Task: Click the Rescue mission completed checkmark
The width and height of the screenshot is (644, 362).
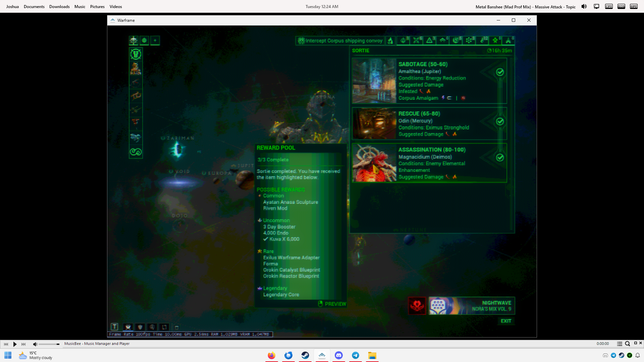Action: point(500,121)
